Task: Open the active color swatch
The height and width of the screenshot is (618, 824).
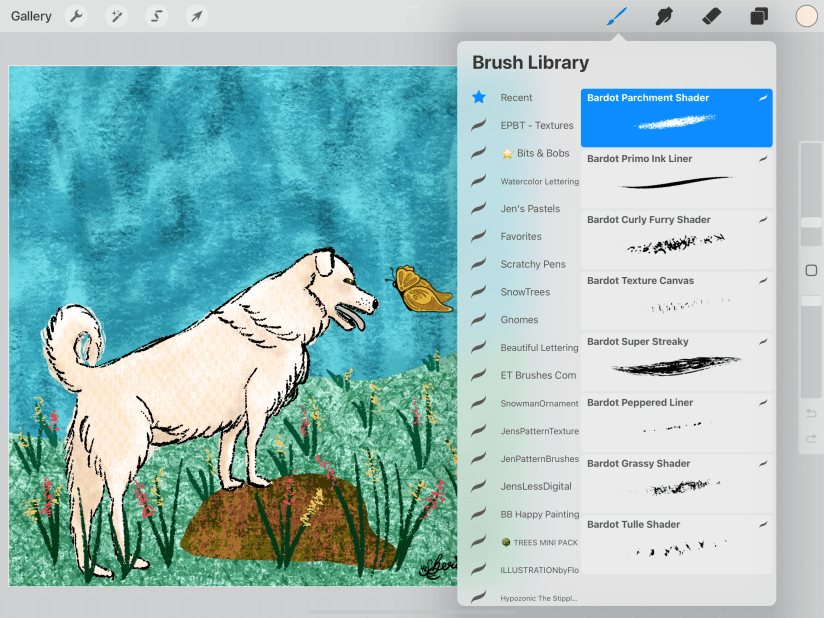Action: click(x=806, y=16)
